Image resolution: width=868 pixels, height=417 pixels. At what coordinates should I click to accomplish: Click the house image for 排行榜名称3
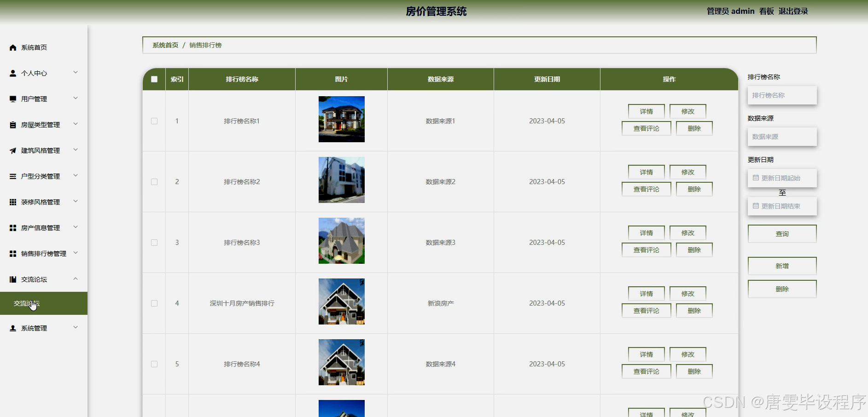click(342, 241)
